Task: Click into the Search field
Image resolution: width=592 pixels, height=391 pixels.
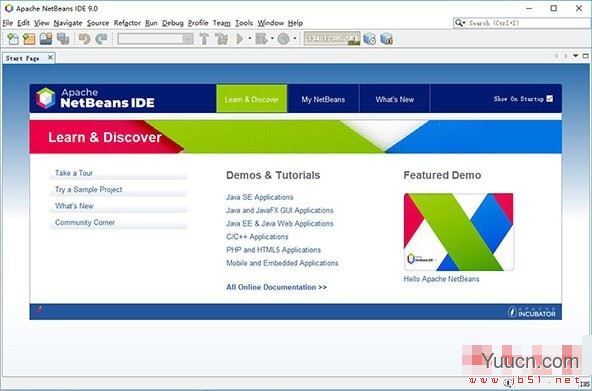Action: [x=527, y=23]
